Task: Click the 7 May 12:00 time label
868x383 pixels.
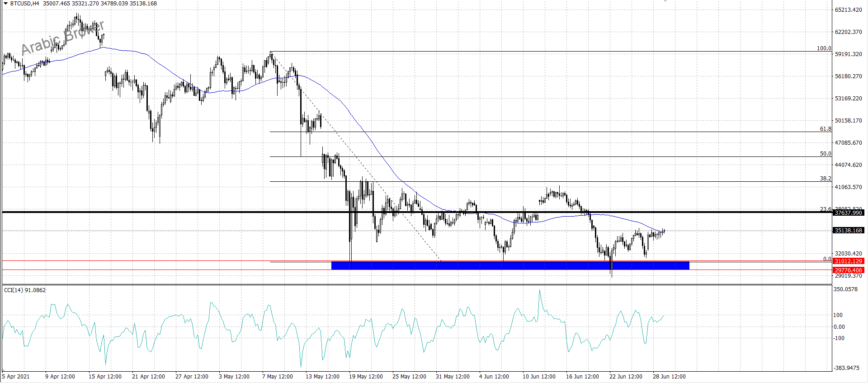Action: click(277, 376)
